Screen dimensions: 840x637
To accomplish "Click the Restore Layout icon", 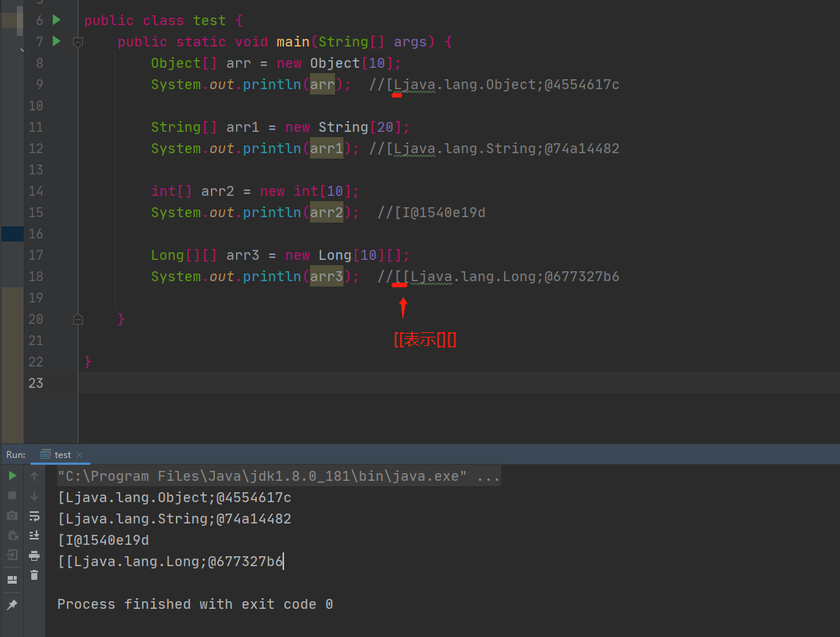I will [12, 580].
